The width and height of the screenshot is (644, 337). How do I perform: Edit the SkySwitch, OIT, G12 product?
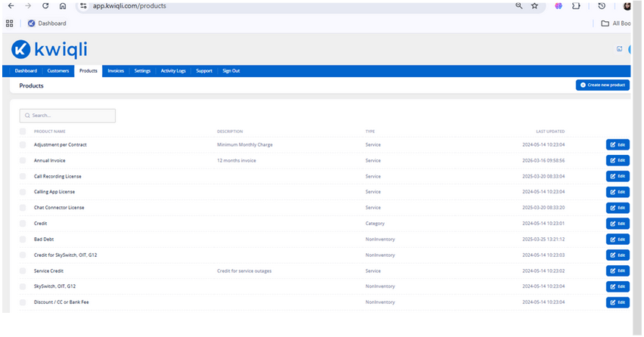(618, 286)
